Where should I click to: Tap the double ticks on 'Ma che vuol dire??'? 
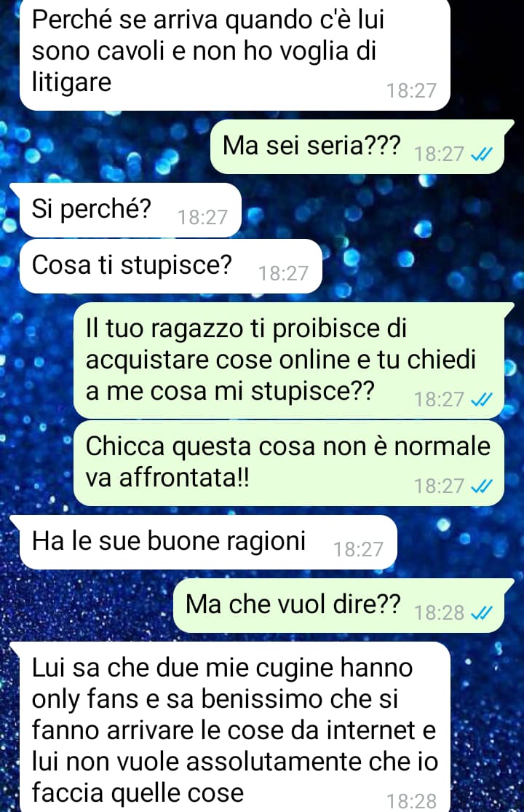coord(481,613)
